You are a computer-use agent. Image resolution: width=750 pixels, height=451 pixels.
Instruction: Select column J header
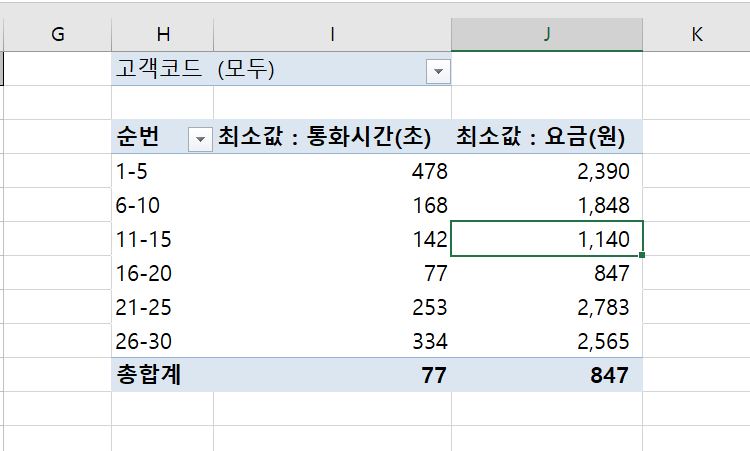[546, 34]
